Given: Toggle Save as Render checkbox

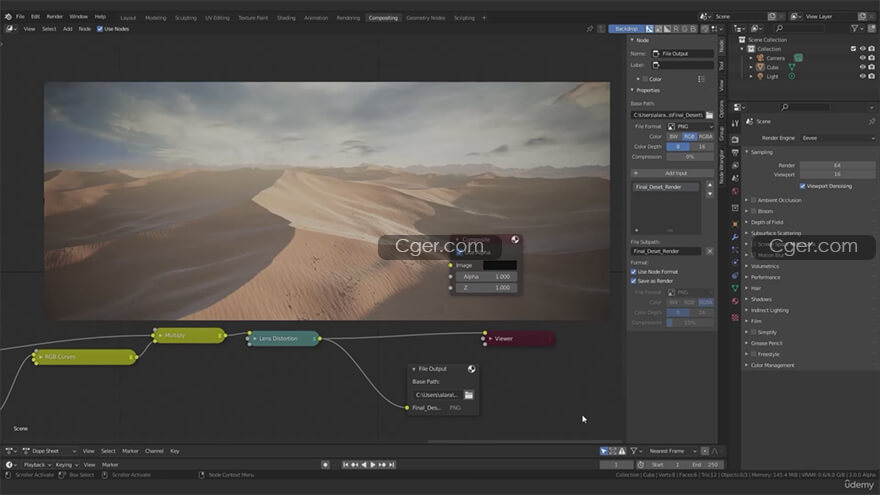Looking at the screenshot, I should click(x=634, y=281).
